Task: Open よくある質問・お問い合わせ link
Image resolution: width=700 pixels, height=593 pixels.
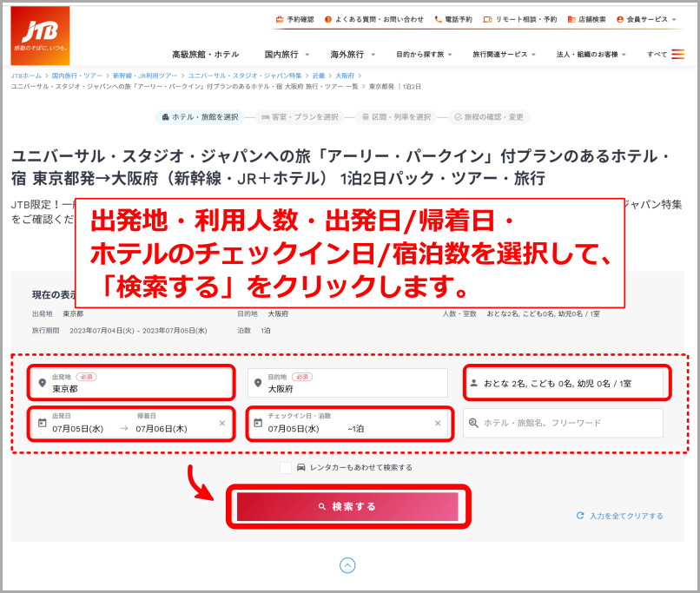Action: (x=379, y=20)
